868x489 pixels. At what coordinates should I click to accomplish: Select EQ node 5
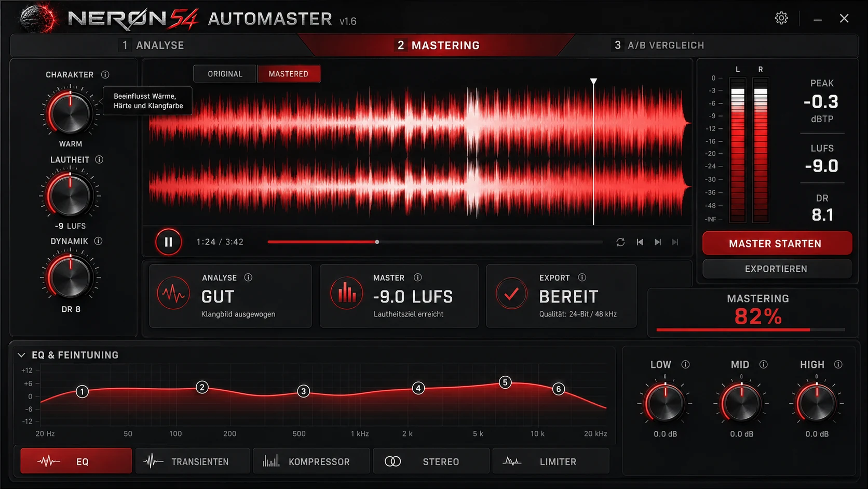(505, 382)
